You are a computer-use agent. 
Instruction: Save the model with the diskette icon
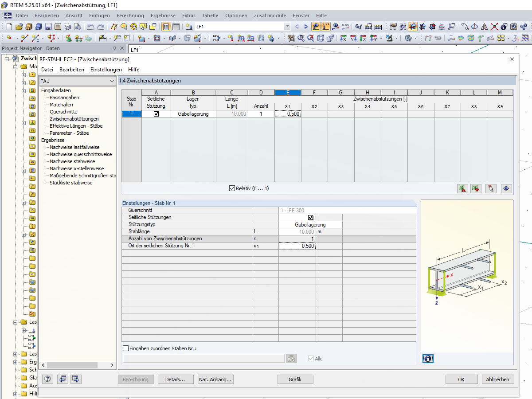[x=48, y=27]
